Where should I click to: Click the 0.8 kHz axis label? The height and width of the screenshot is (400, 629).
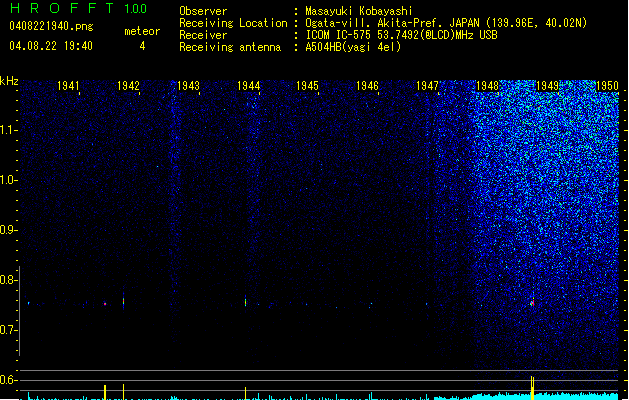coord(8,280)
